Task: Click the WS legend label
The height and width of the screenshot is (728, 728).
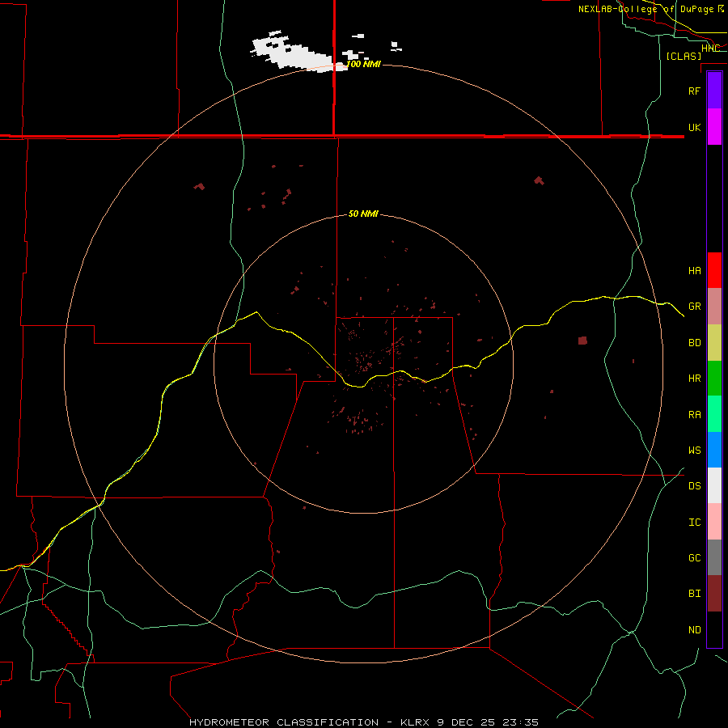Action: point(694,450)
